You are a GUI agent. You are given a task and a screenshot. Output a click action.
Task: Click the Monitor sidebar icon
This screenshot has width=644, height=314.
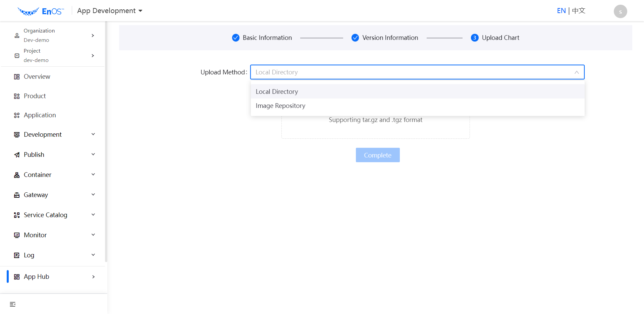pyautogui.click(x=17, y=235)
